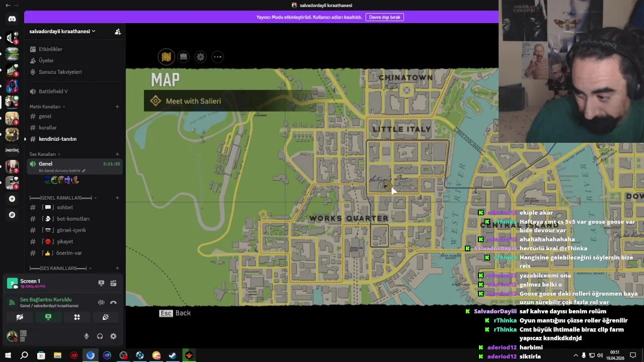Open the discover servers compass icon
The height and width of the screenshot is (362, 644).
pos(12,215)
